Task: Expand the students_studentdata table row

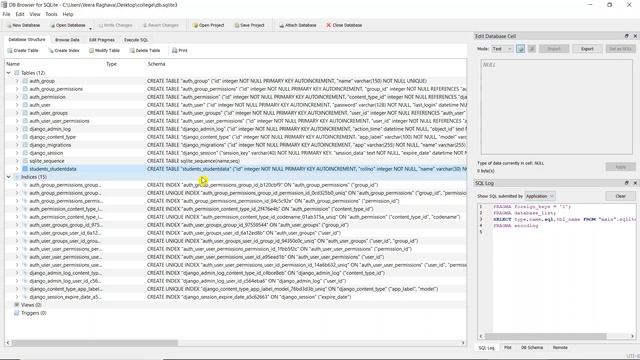Action: pyautogui.click(x=17, y=169)
